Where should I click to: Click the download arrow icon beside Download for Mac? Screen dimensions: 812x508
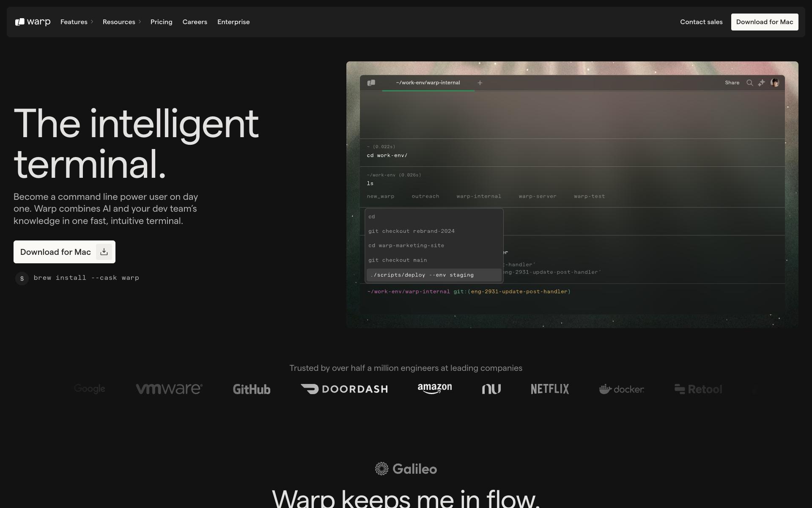104,252
